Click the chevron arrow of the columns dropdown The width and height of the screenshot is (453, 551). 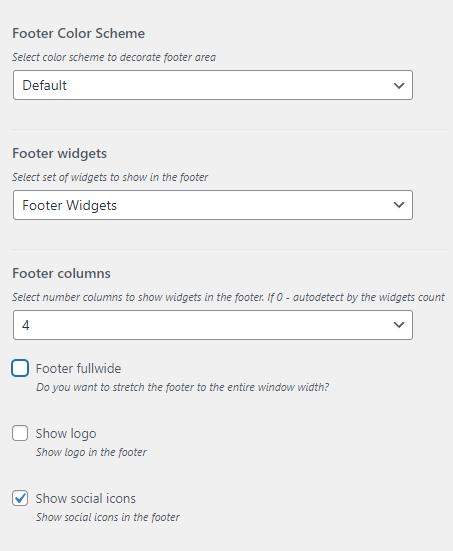point(399,325)
